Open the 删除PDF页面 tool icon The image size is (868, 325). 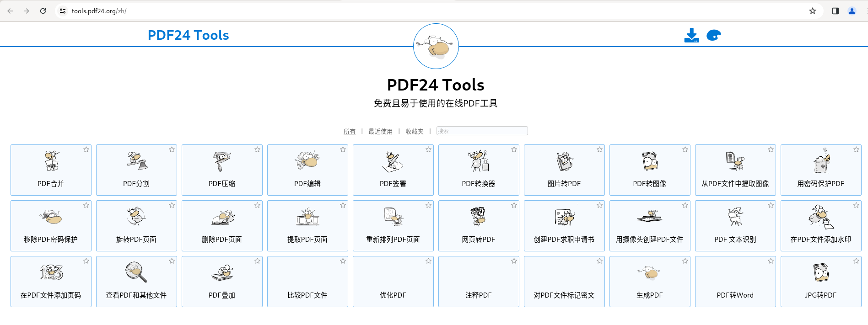click(x=222, y=218)
